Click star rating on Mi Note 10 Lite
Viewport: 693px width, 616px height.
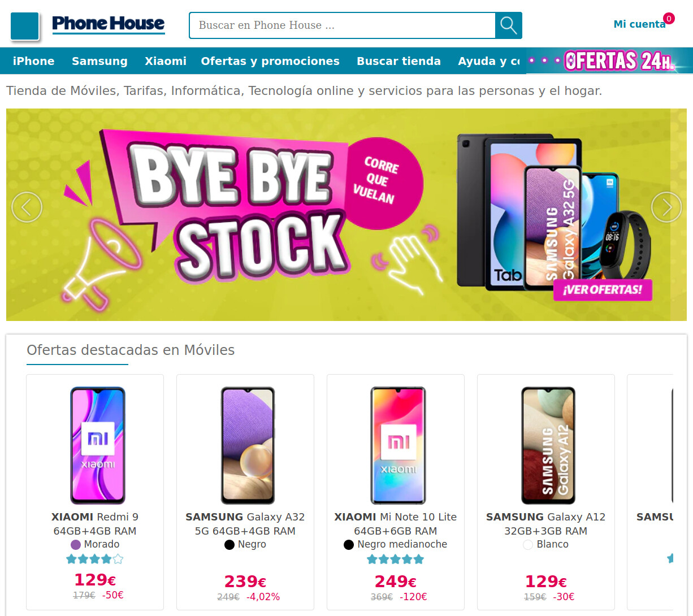click(396, 559)
